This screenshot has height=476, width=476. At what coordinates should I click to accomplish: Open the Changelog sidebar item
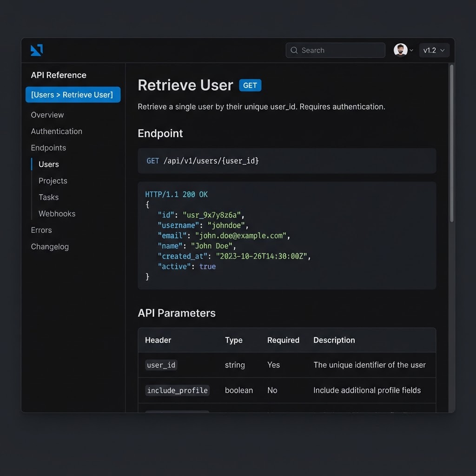[50, 247]
